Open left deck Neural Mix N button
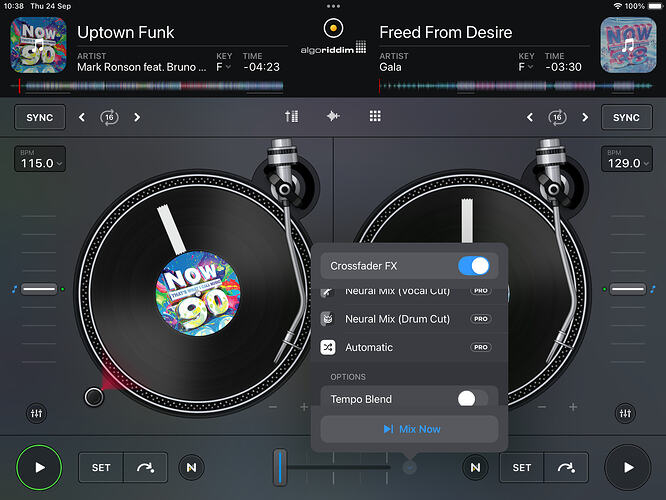The width and height of the screenshot is (666, 500). 192,468
